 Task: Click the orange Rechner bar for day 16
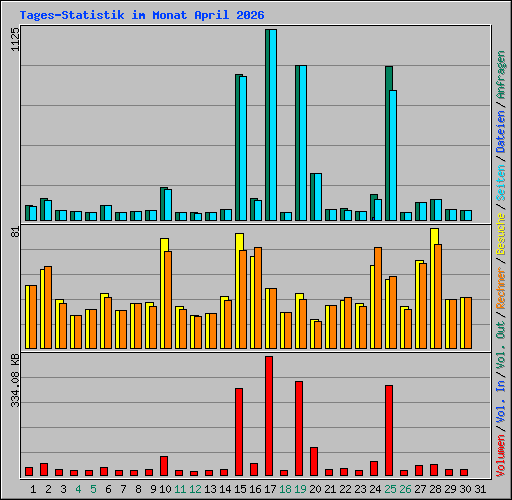[258, 298]
